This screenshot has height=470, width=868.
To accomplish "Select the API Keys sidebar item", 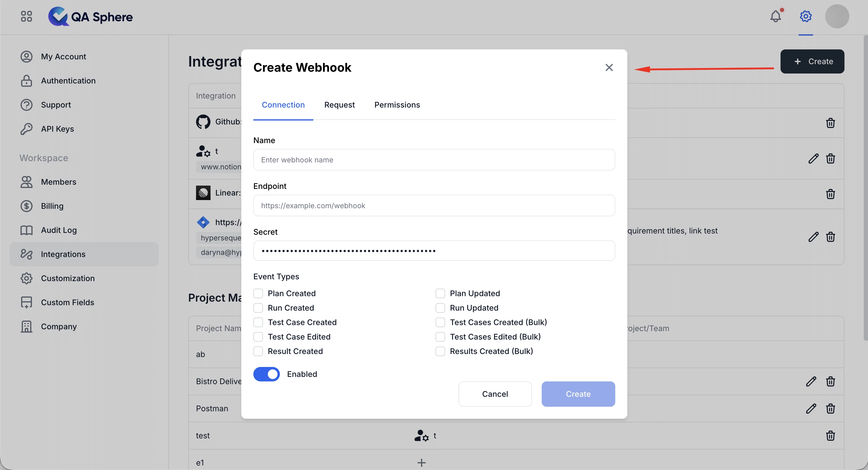I will 58,129.
